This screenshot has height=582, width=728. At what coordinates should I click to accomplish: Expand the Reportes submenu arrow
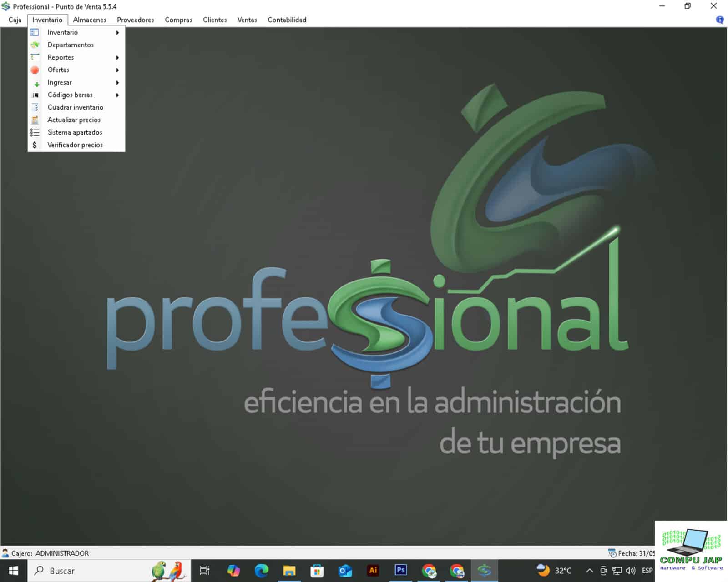pos(117,57)
